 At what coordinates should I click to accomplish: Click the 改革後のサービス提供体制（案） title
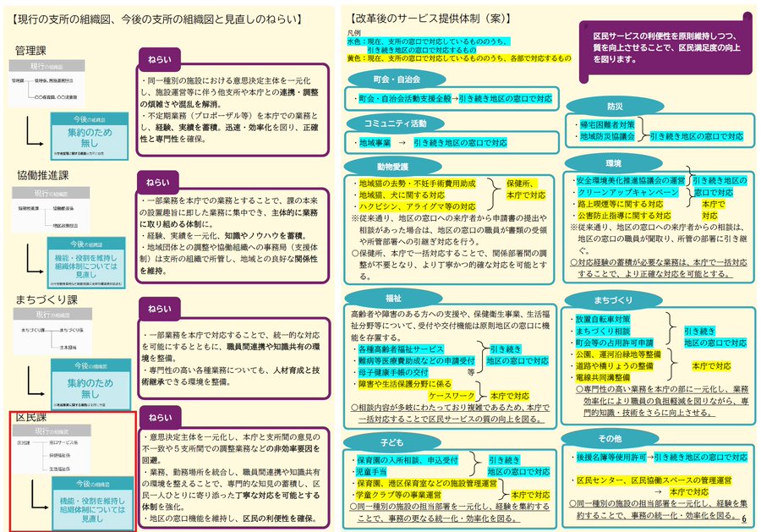tap(429, 19)
